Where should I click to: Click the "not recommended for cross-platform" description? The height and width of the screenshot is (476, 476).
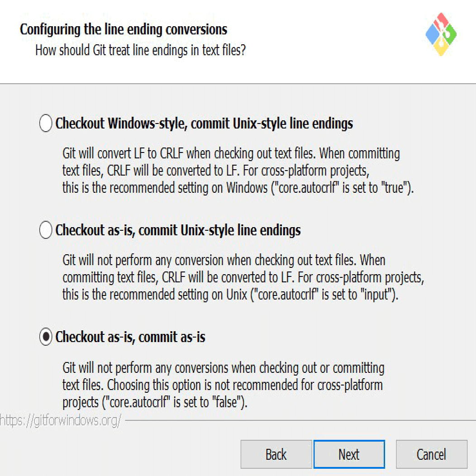point(223,385)
